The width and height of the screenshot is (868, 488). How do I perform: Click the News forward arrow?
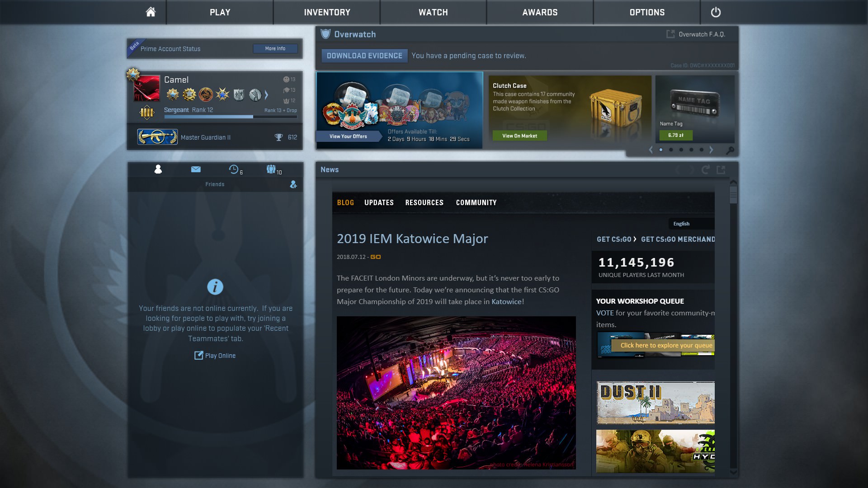coord(691,170)
